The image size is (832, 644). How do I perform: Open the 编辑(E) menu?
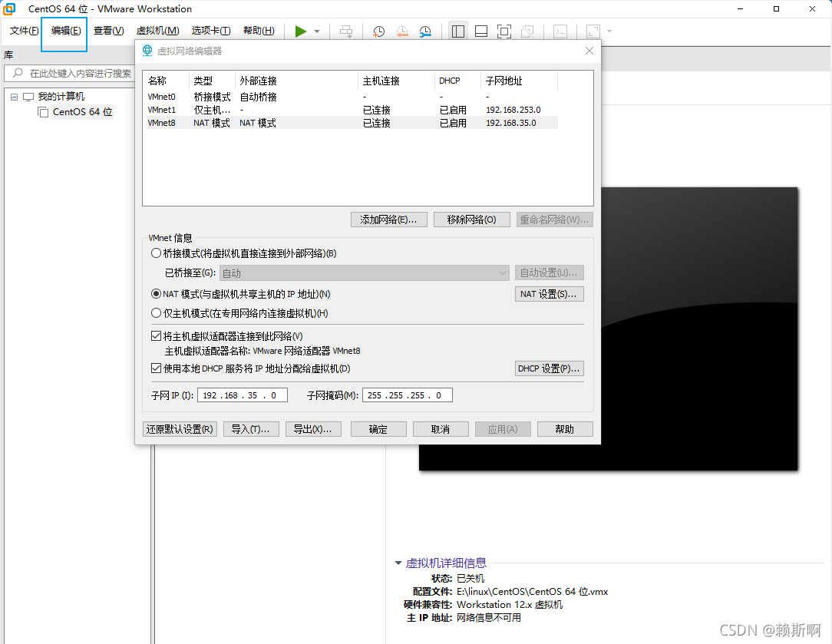tap(66, 31)
